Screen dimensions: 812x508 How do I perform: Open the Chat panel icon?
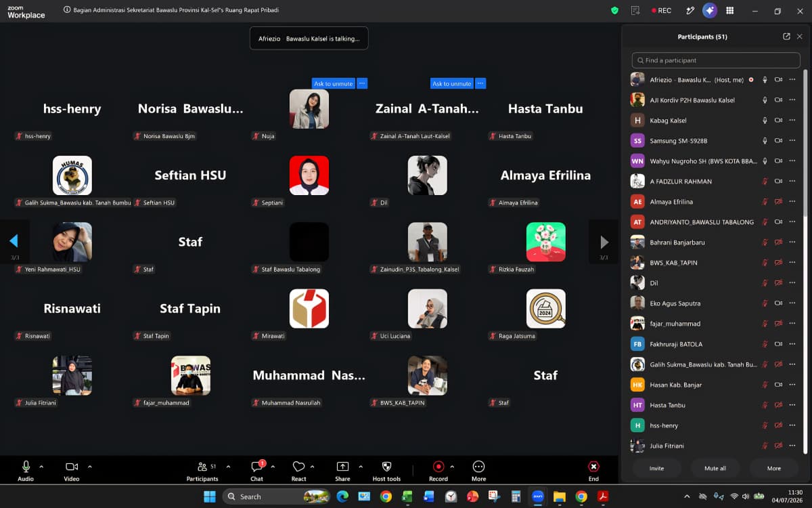coord(257,467)
